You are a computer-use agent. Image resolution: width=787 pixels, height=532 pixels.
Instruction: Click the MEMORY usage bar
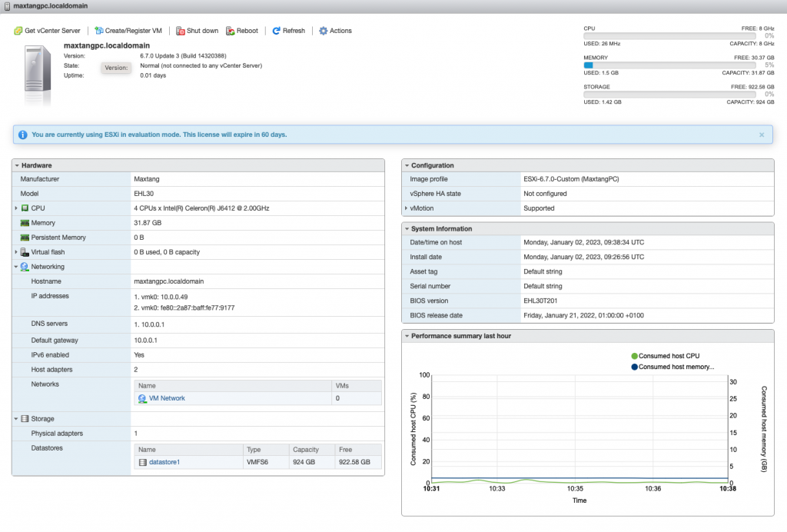669,65
